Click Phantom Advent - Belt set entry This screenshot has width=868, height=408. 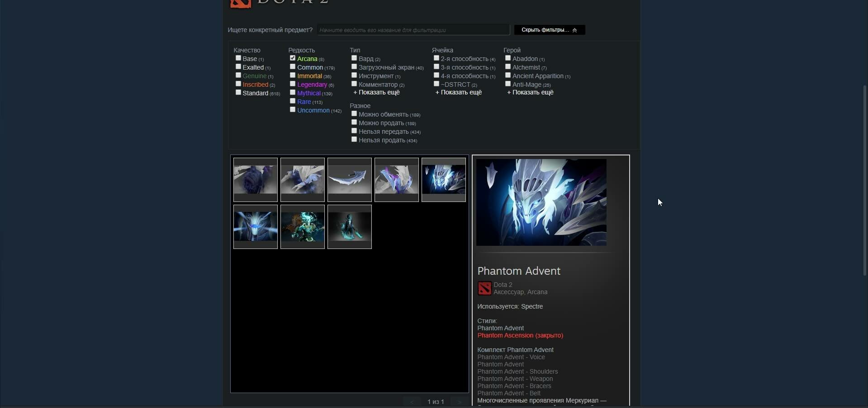coord(509,393)
